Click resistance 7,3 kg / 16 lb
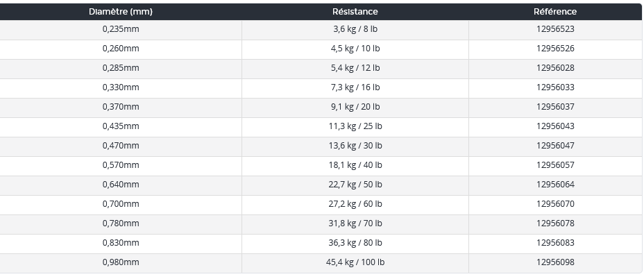 coord(355,87)
